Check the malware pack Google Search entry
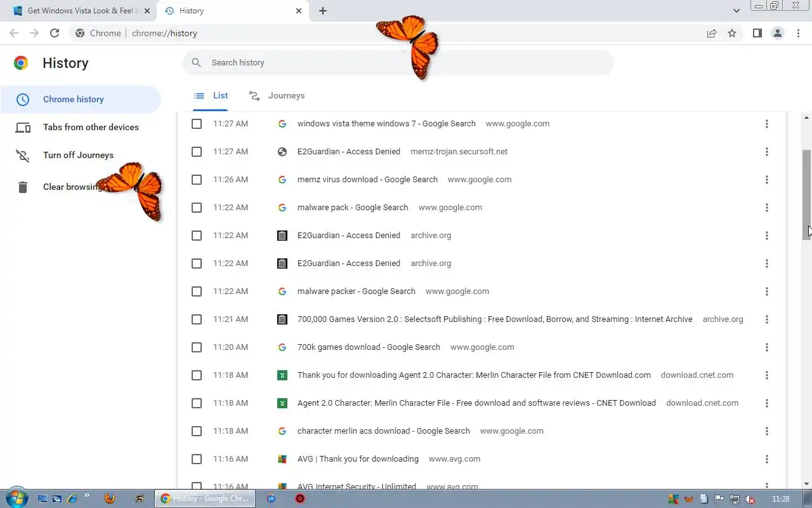This screenshot has width=812, height=508. [197, 208]
